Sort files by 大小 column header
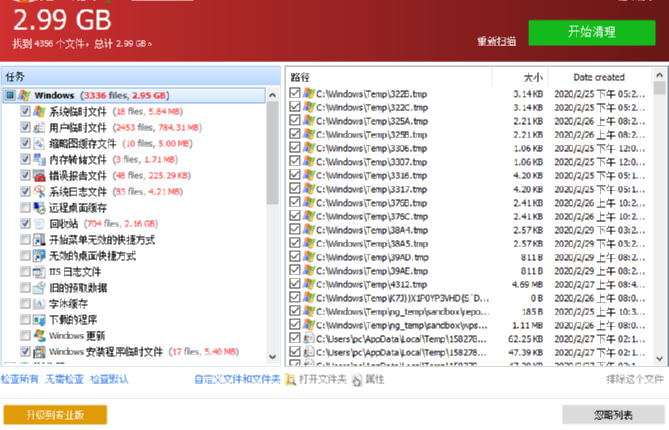 520,77
